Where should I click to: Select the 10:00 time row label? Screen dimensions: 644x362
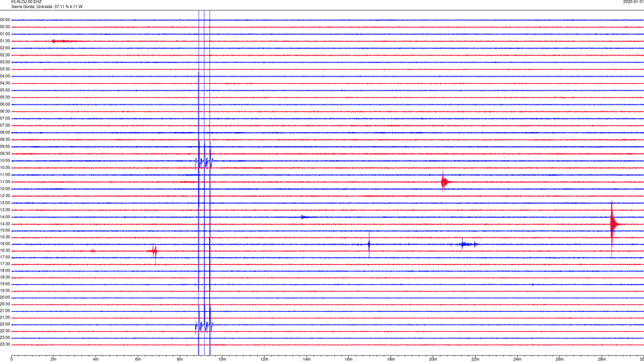[x=5, y=161]
